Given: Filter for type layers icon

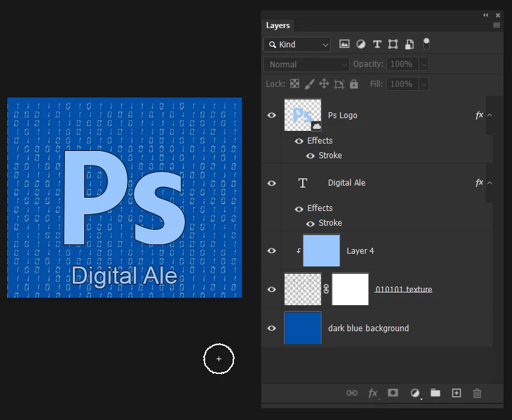Looking at the screenshot, I should click(377, 44).
